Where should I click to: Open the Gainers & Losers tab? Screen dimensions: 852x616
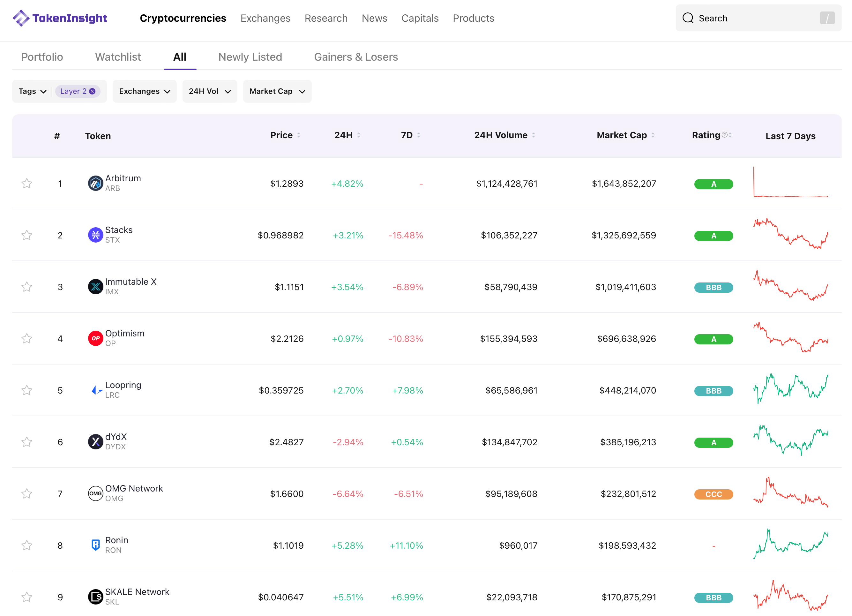pos(356,57)
